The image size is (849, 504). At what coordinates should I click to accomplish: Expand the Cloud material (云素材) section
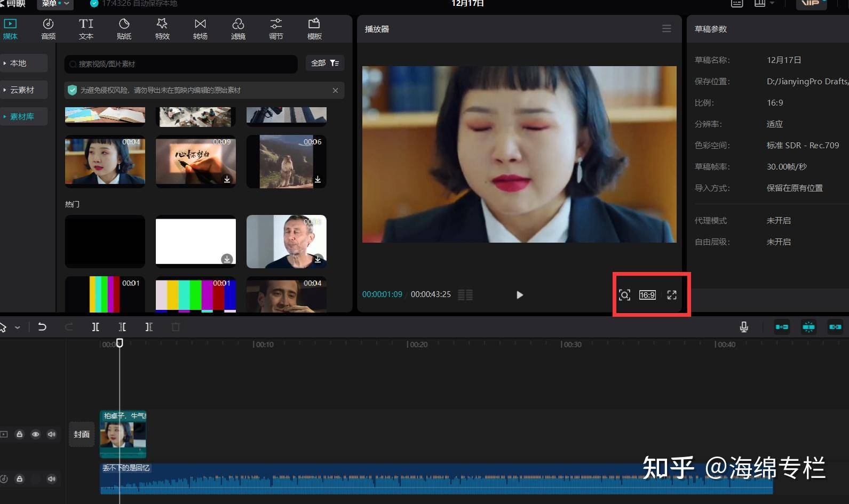[x=23, y=90]
